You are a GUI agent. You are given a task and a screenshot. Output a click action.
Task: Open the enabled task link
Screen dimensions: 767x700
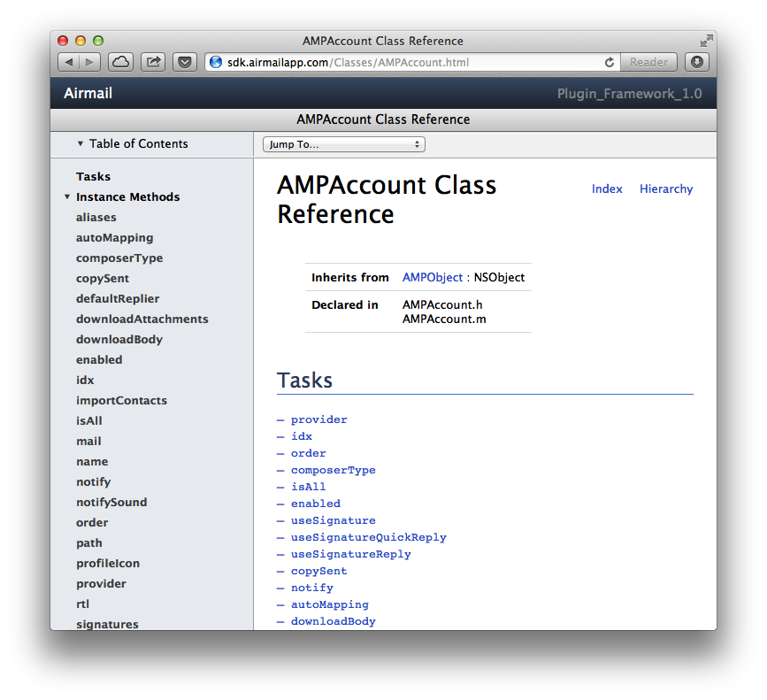[x=316, y=504]
